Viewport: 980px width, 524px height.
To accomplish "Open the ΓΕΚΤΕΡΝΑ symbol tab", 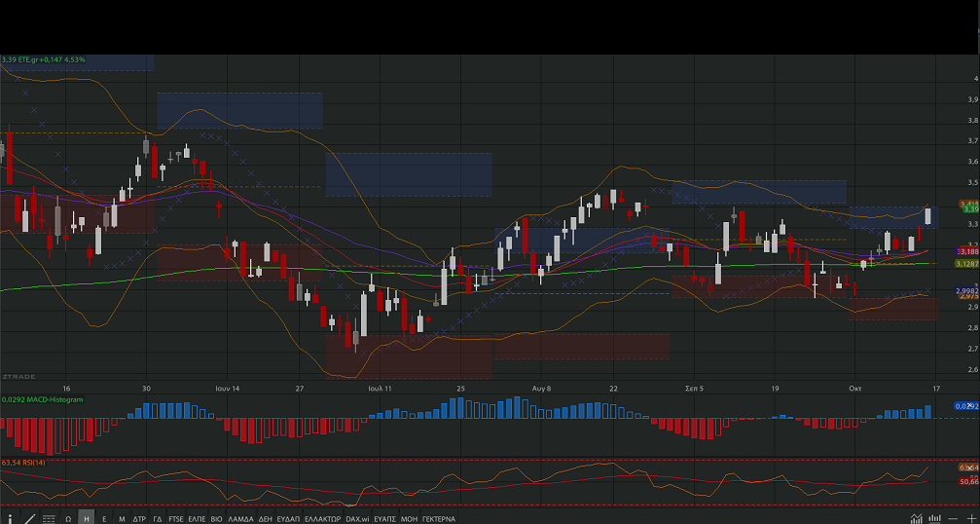I will [439, 518].
